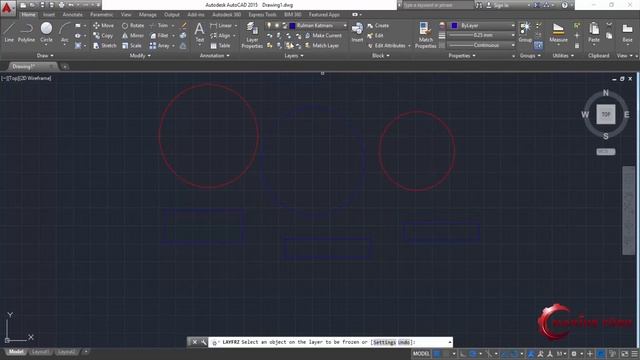Expand the Layers panel
640x360 pixels.
pyautogui.click(x=294, y=56)
